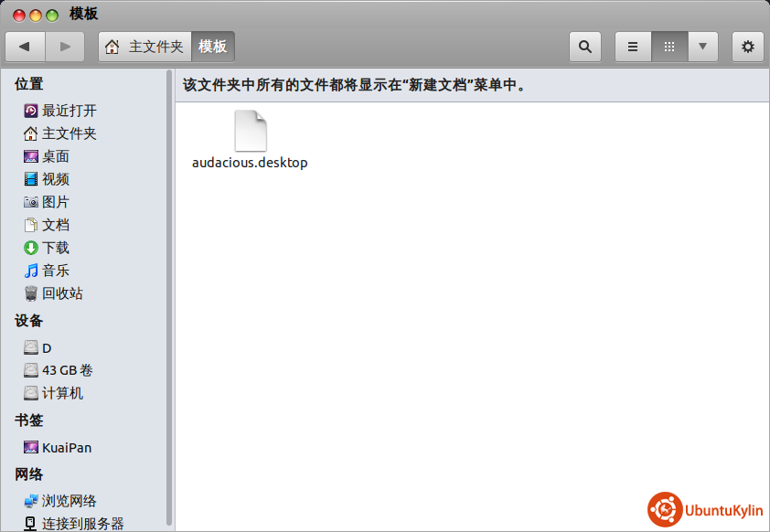Select 模板 path bar segment
770x532 pixels.
(x=213, y=47)
